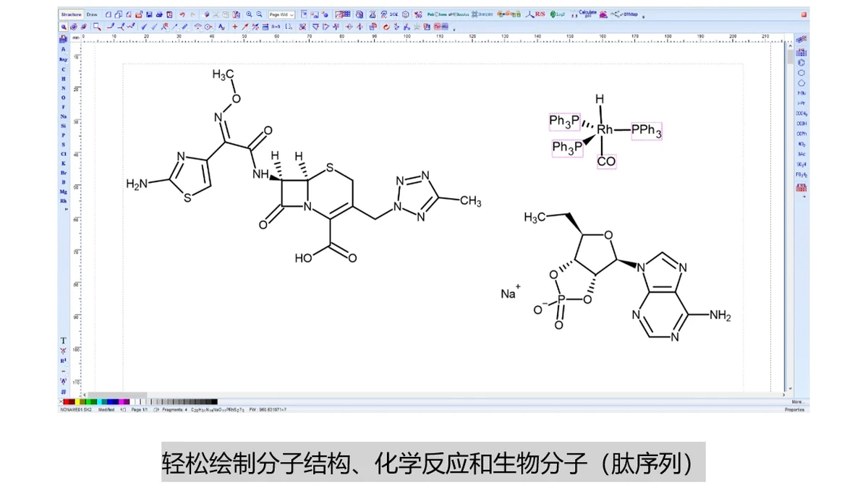Screen dimensions: 868x488
Task: Select the Up Stereo Bond tool
Action: pos(144,26)
